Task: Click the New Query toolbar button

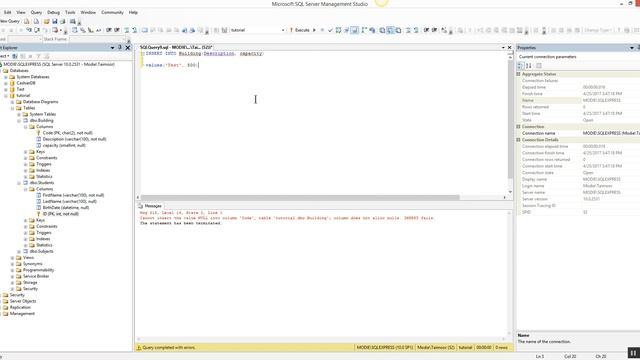Action: pos(10,21)
